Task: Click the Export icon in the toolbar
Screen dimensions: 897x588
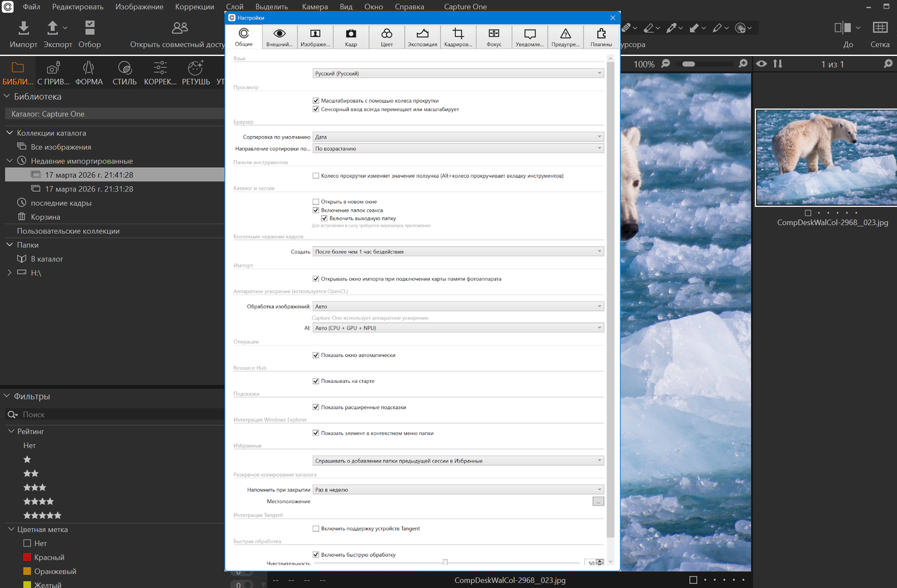Action: [53, 28]
